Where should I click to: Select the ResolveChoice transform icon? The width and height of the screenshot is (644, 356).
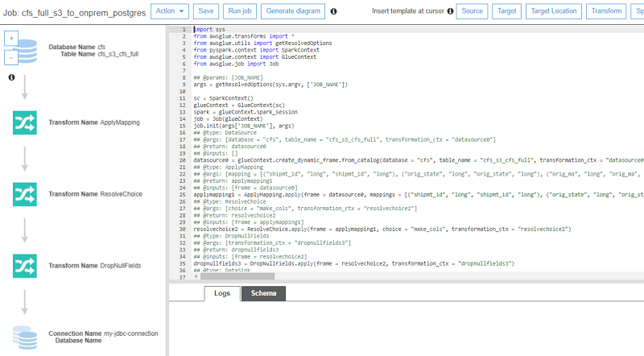tap(25, 194)
